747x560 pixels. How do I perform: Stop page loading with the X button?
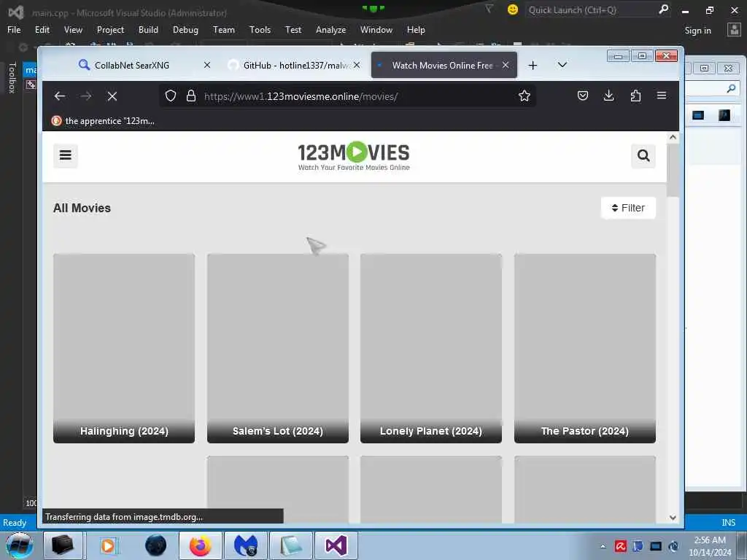112,96
